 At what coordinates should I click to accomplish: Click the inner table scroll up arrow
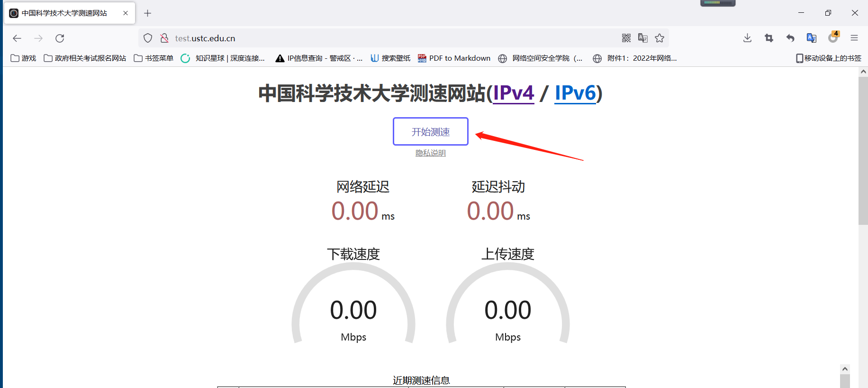tap(845, 369)
